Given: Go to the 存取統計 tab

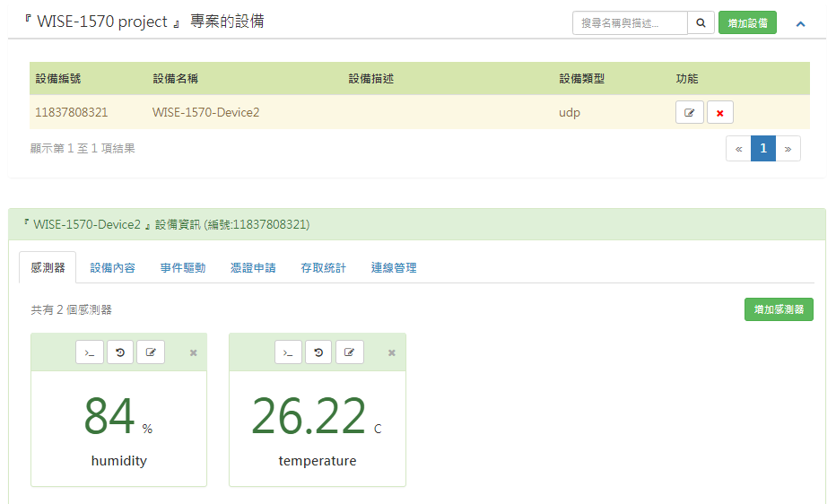Looking at the screenshot, I should pyautogui.click(x=323, y=267).
